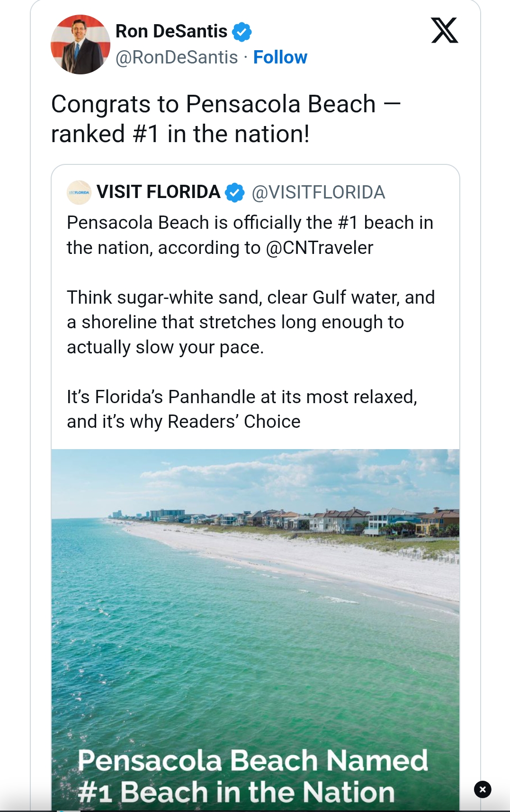The height and width of the screenshot is (812, 510).
Task: Open the @CNTraveler mention
Action: click(x=320, y=248)
